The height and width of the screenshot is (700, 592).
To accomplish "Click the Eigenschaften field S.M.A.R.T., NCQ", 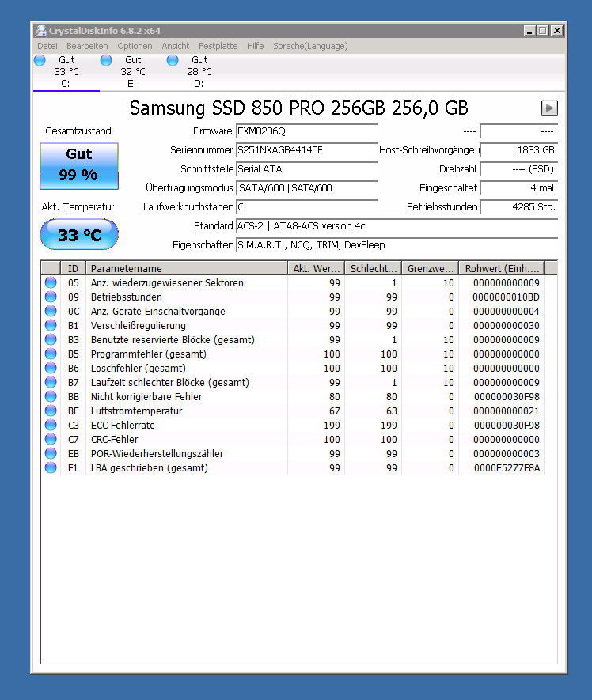I will click(x=397, y=245).
